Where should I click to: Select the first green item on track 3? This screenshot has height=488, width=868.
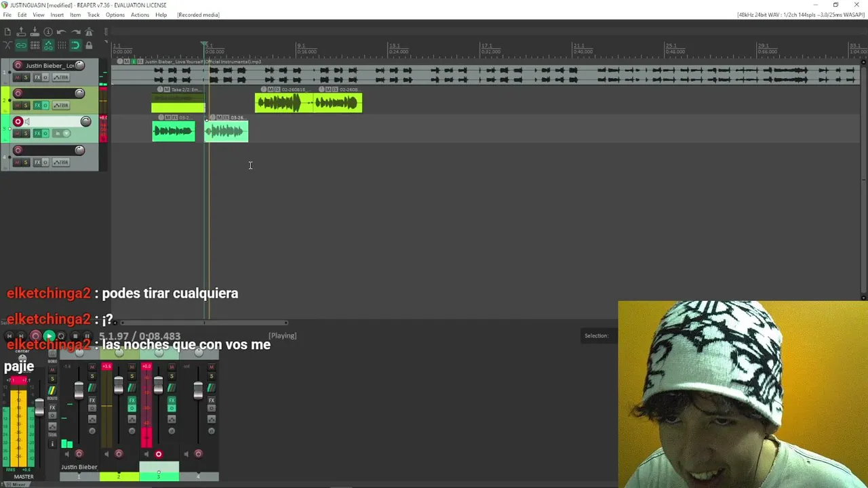point(174,131)
